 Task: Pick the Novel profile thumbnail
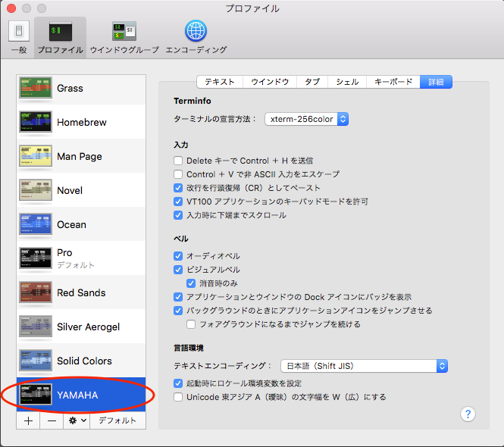36,189
